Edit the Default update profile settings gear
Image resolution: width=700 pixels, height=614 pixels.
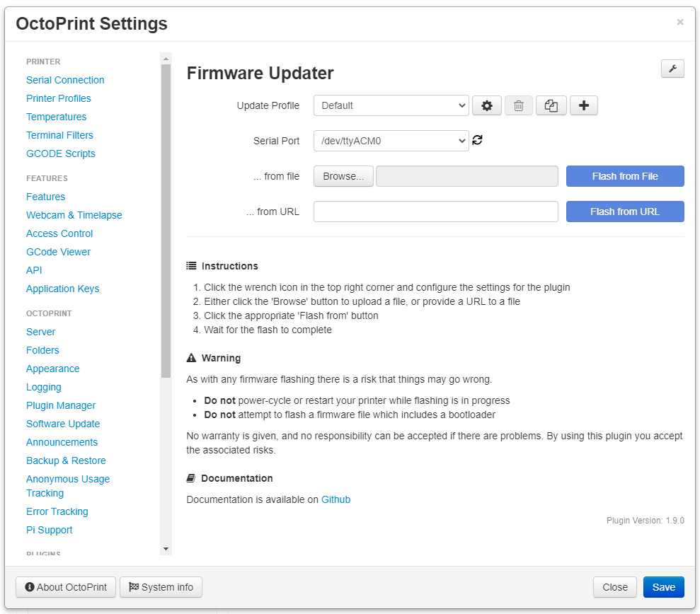click(486, 105)
